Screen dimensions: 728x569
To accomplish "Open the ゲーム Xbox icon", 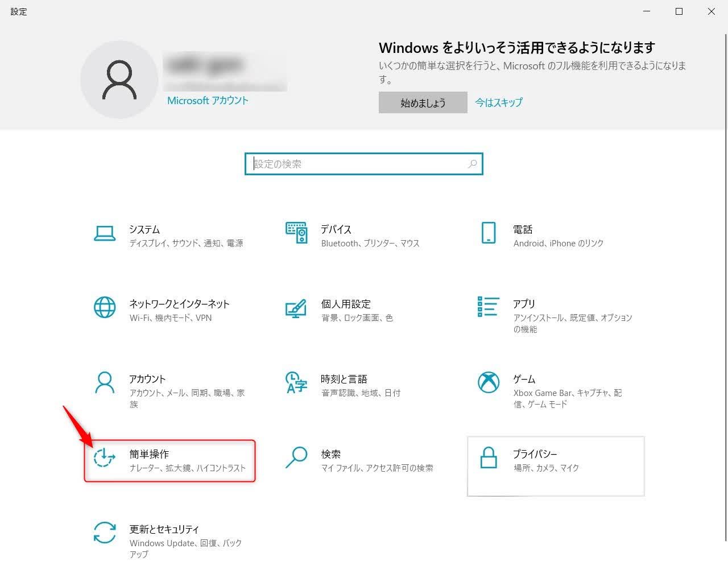I will click(x=489, y=382).
